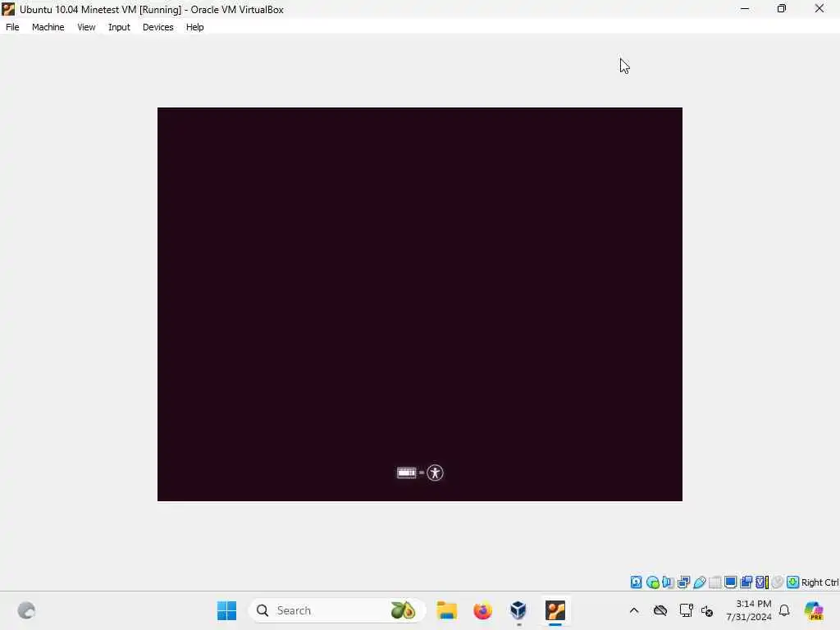Image resolution: width=840 pixels, height=630 pixels.
Task: Click the muted volume tray icon
Action: coord(707,610)
